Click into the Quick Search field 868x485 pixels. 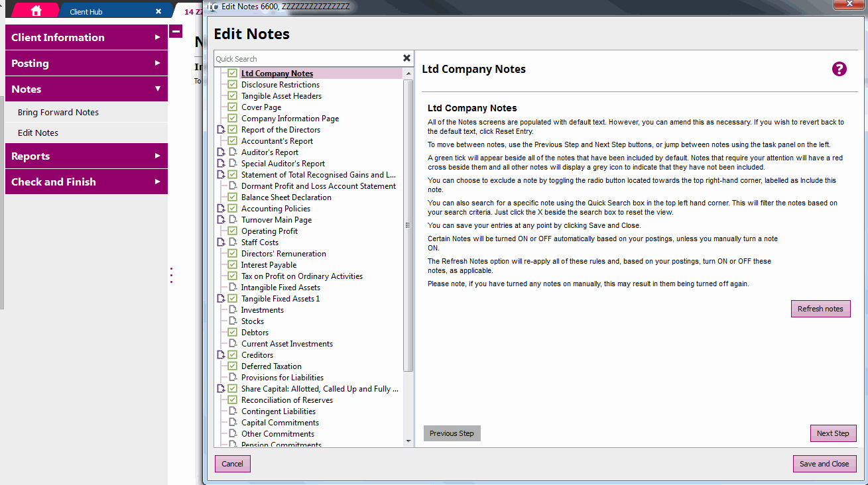(307, 59)
